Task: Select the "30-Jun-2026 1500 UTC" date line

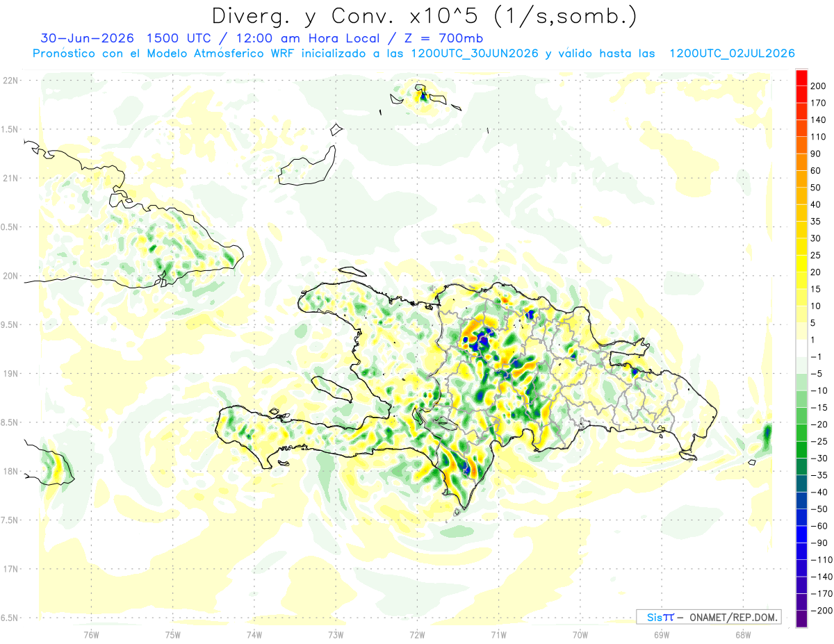Action: tap(129, 38)
